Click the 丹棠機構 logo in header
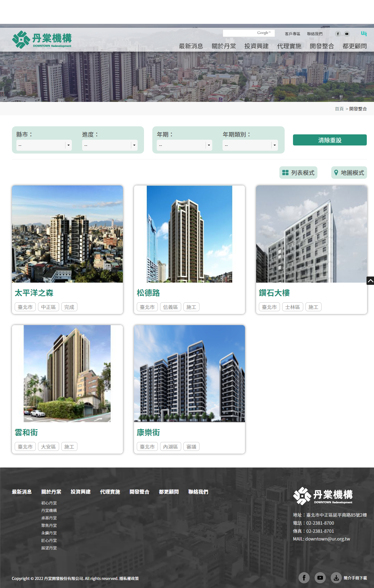374x588 pixels. [42, 39]
